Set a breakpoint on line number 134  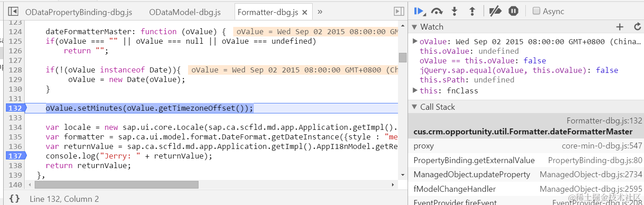coord(16,127)
